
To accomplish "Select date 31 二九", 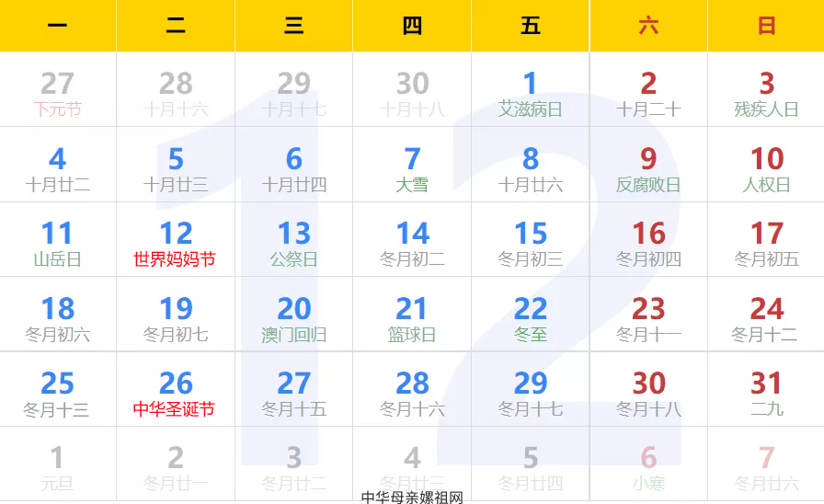I will coord(766,389).
